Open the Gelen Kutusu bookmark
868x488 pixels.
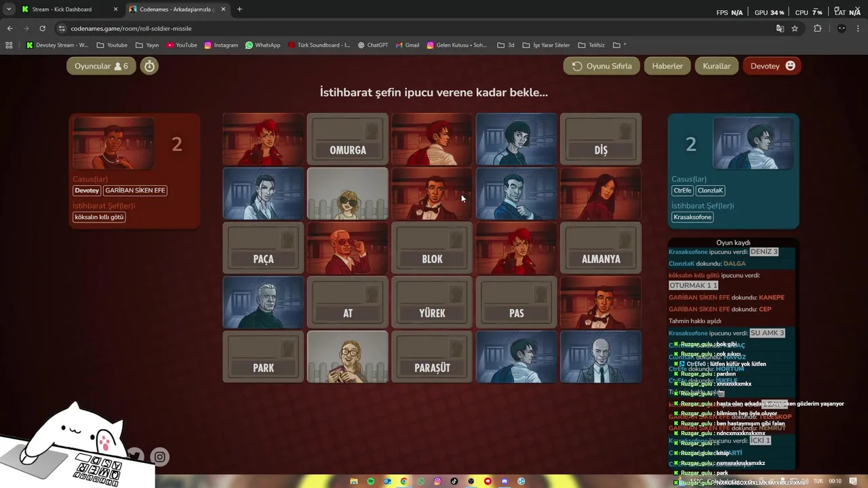click(x=457, y=45)
